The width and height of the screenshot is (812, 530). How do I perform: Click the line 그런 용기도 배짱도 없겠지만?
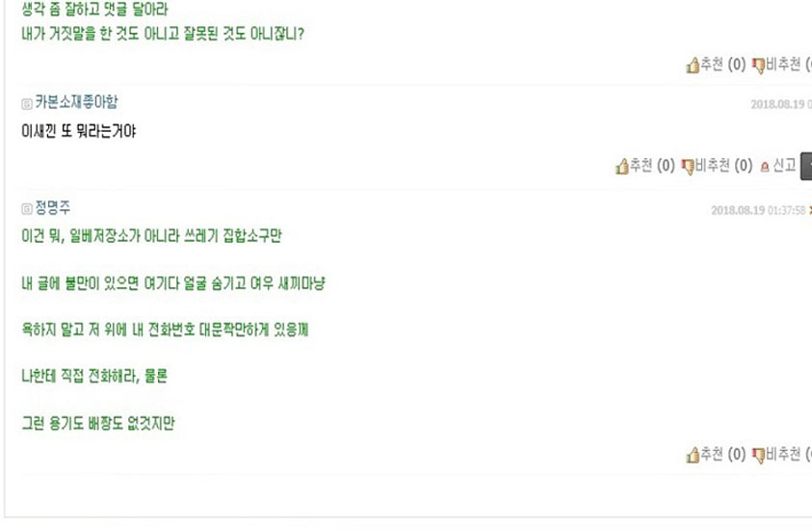tap(98, 423)
